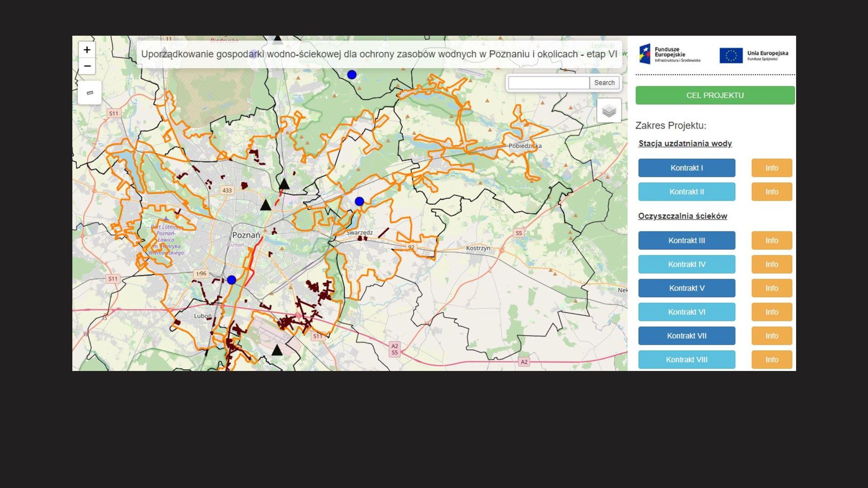Click the Poznań city label on map
The height and width of the screenshot is (488, 868).
pyautogui.click(x=246, y=235)
